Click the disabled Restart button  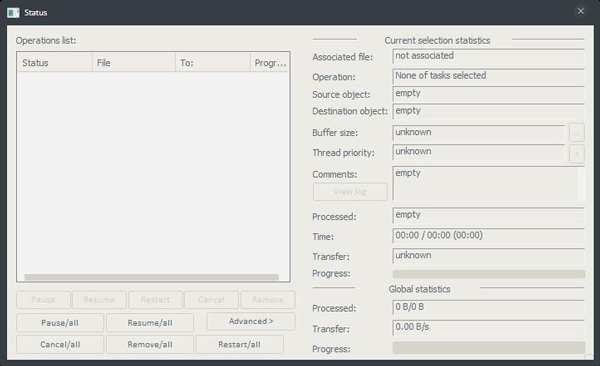155,299
